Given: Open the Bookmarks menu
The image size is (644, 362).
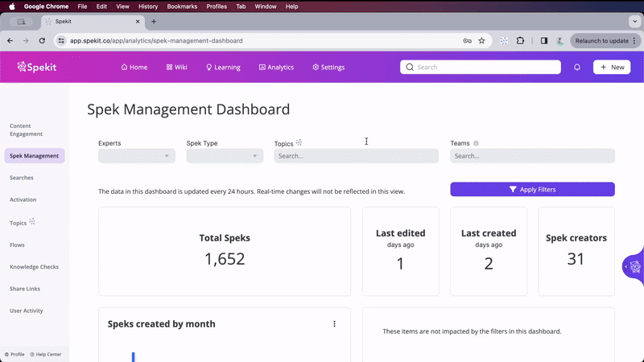Looking at the screenshot, I should pyautogui.click(x=182, y=6).
